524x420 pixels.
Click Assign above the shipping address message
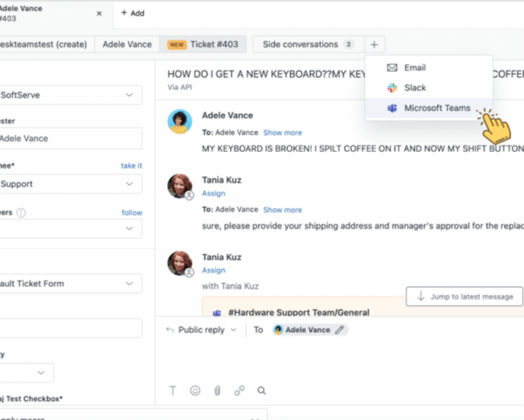pos(214,194)
